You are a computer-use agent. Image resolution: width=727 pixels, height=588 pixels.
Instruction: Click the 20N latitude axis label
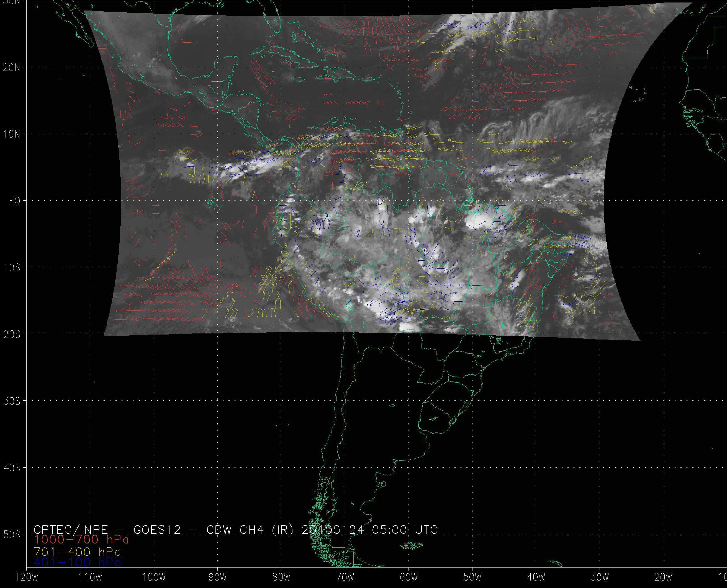click(12, 68)
